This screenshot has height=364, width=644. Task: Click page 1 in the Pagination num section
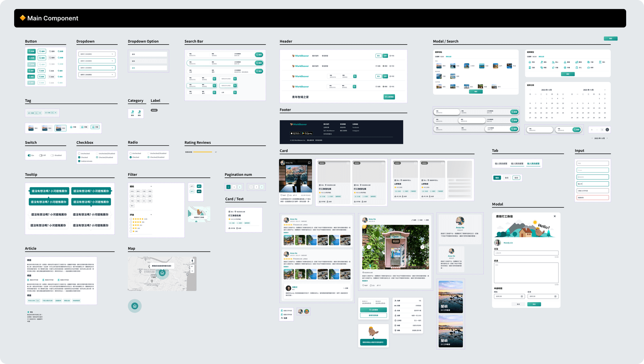229,187
